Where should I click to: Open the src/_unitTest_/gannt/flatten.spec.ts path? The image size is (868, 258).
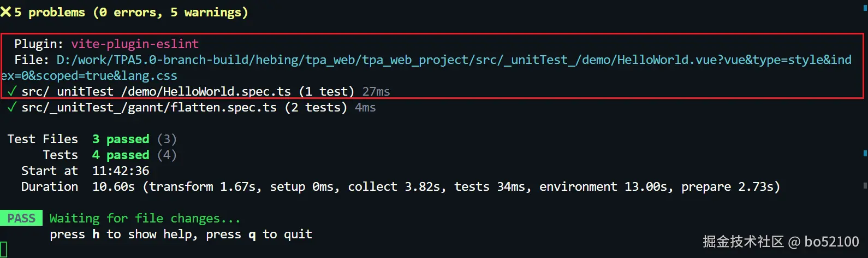149,108
